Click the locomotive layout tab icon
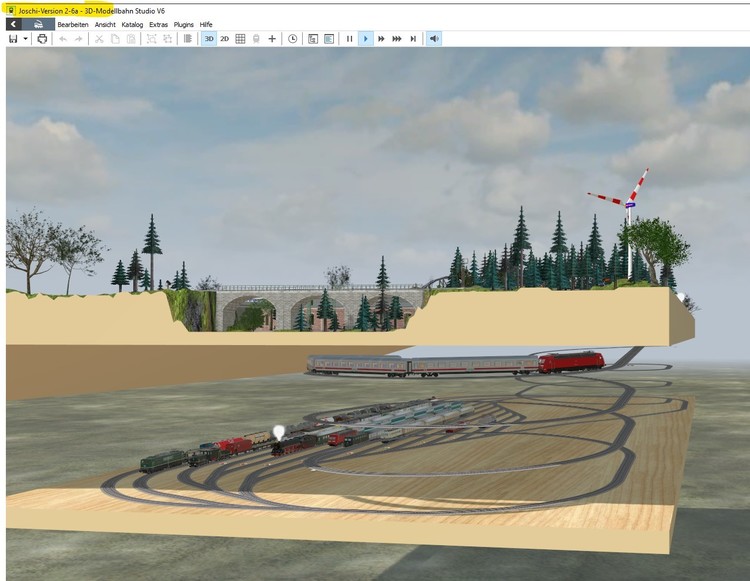Viewport: 750px width, 581px height. pos(38,24)
